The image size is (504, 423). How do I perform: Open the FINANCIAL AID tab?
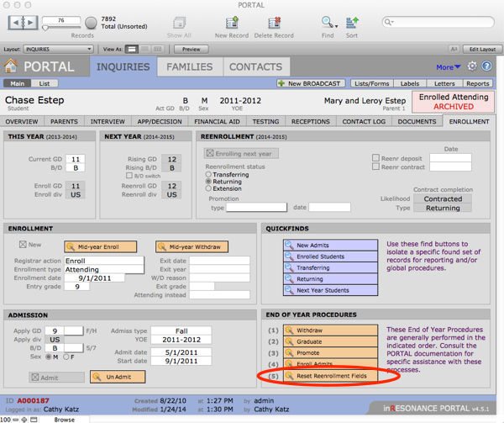[217, 121]
